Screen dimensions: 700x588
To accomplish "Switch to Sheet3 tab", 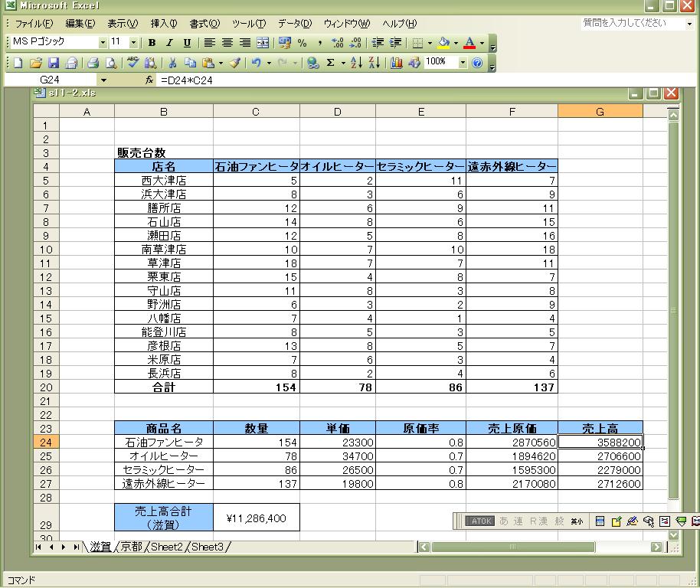I will click(x=208, y=547).
